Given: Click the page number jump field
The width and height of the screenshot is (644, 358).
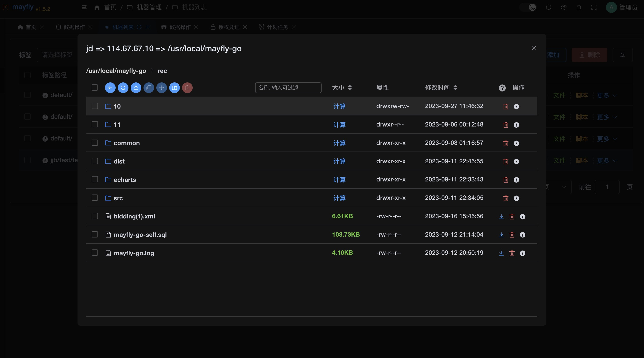Looking at the screenshot, I should pyautogui.click(x=607, y=187).
